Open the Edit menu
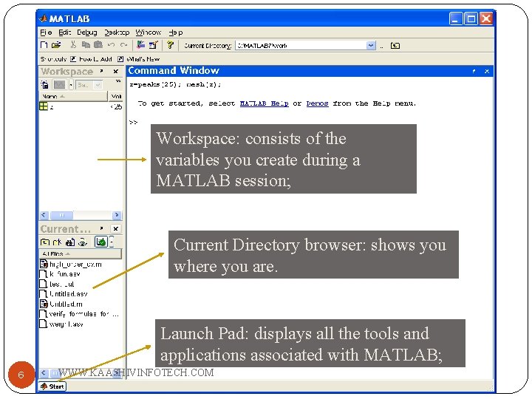532x399 pixels. coord(64,33)
